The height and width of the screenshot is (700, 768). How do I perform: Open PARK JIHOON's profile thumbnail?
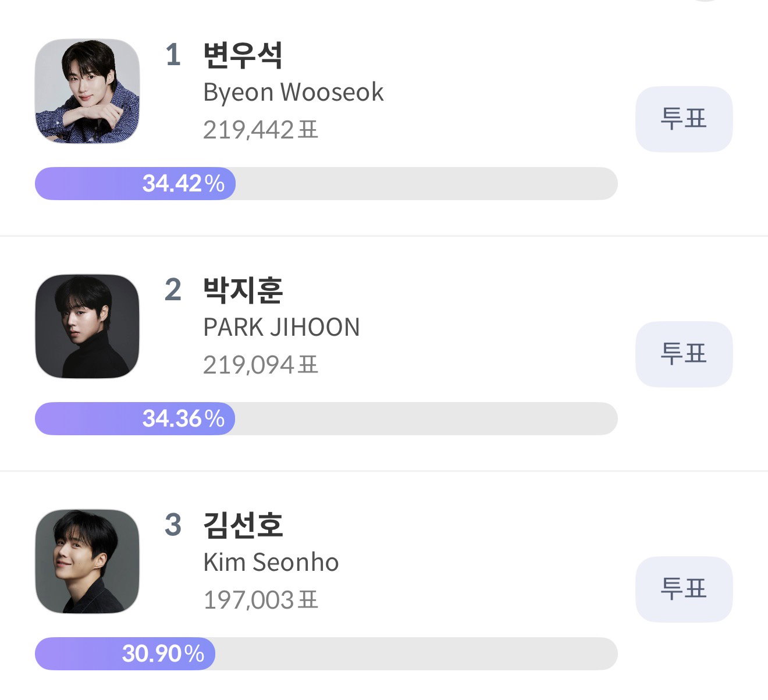click(x=87, y=326)
